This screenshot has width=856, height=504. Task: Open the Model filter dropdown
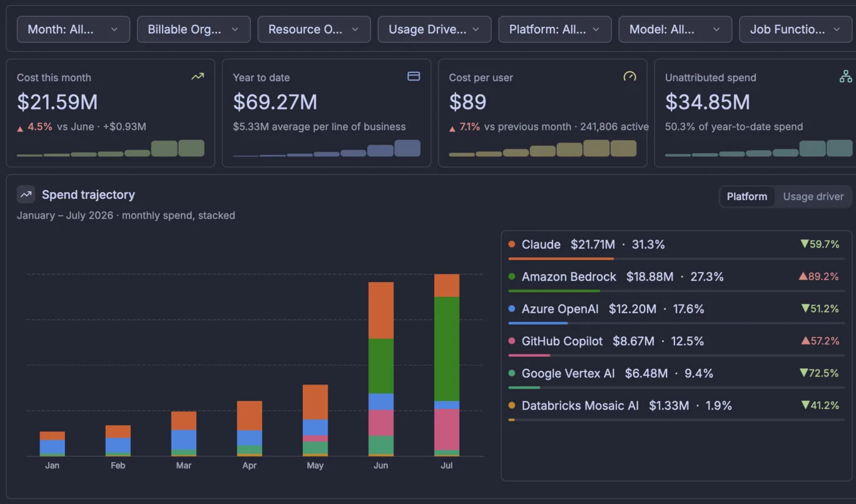(675, 29)
